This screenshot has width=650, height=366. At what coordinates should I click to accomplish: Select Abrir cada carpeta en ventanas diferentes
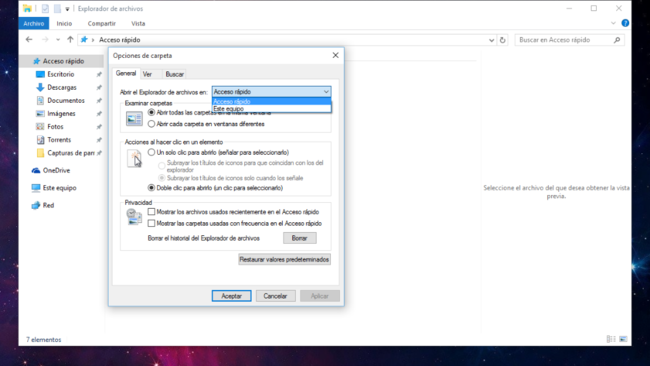(x=151, y=124)
